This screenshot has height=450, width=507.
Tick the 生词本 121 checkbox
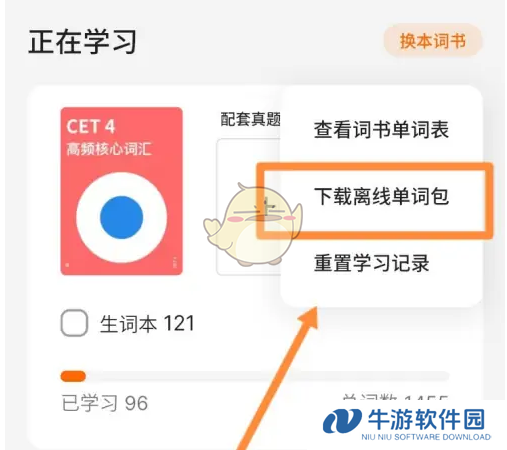pyautogui.click(x=74, y=323)
